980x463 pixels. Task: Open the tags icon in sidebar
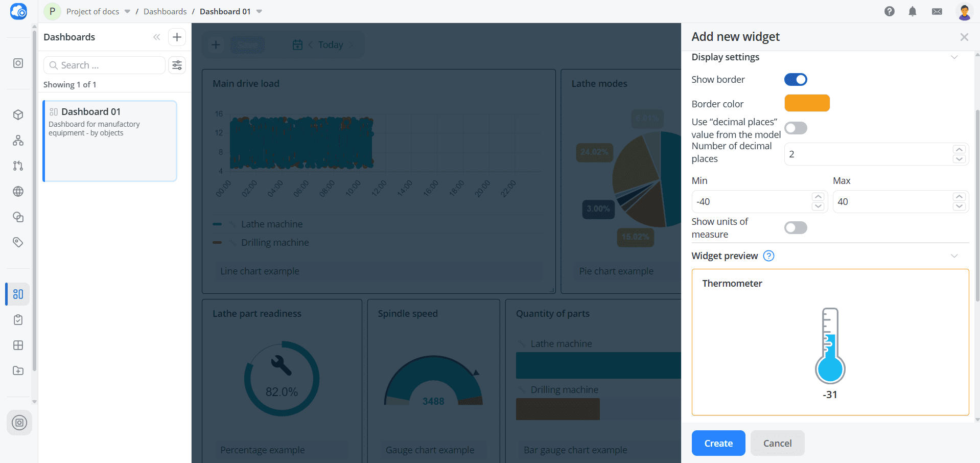(18, 242)
